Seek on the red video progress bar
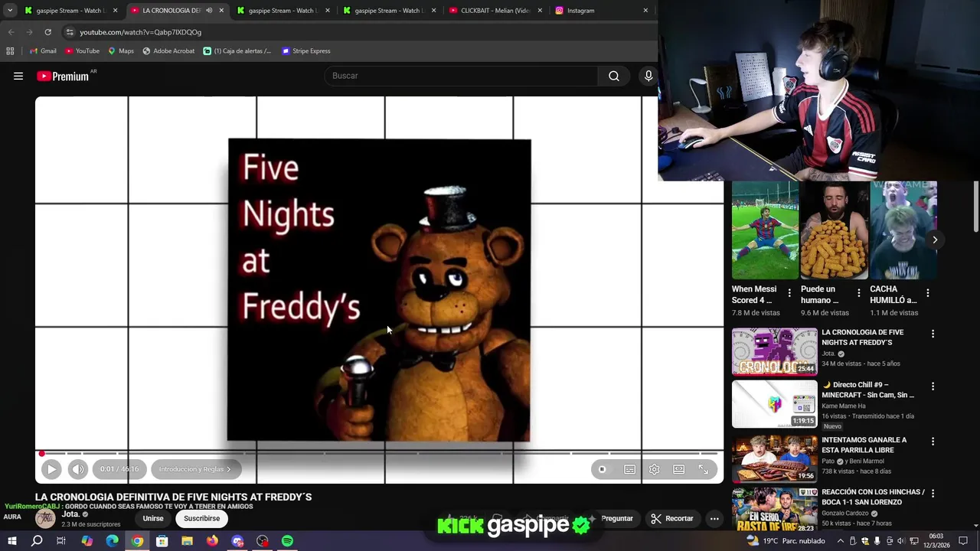The width and height of the screenshot is (980, 551). (x=379, y=453)
